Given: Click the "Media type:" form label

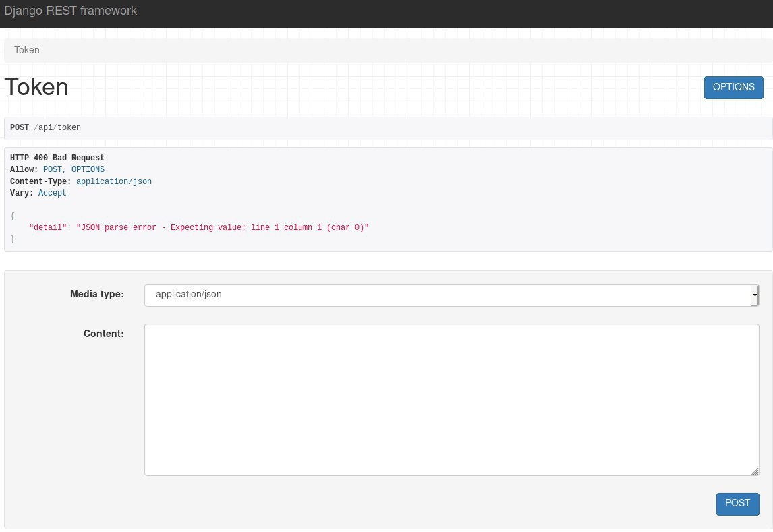Looking at the screenshot, I should [x=97, y=294].
